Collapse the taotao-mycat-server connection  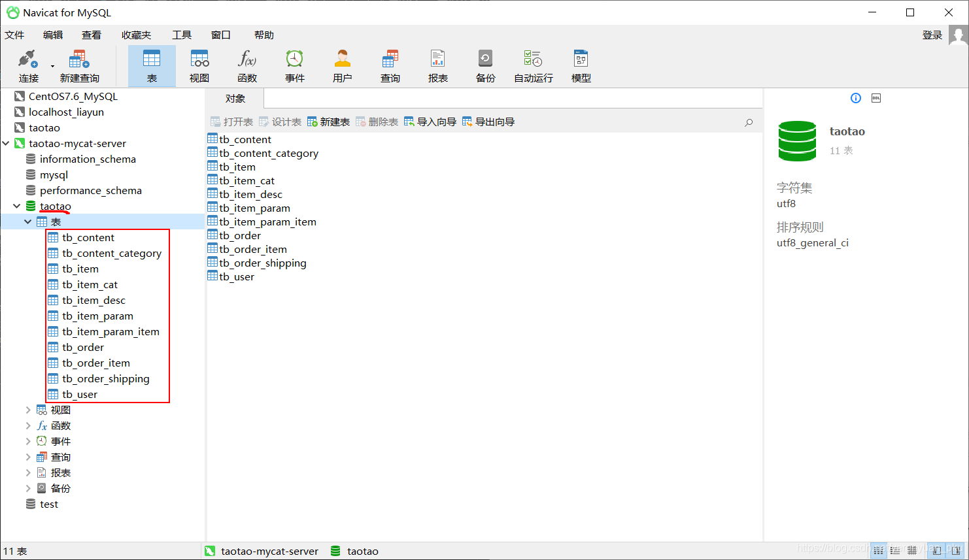click(x=7, y=143)
